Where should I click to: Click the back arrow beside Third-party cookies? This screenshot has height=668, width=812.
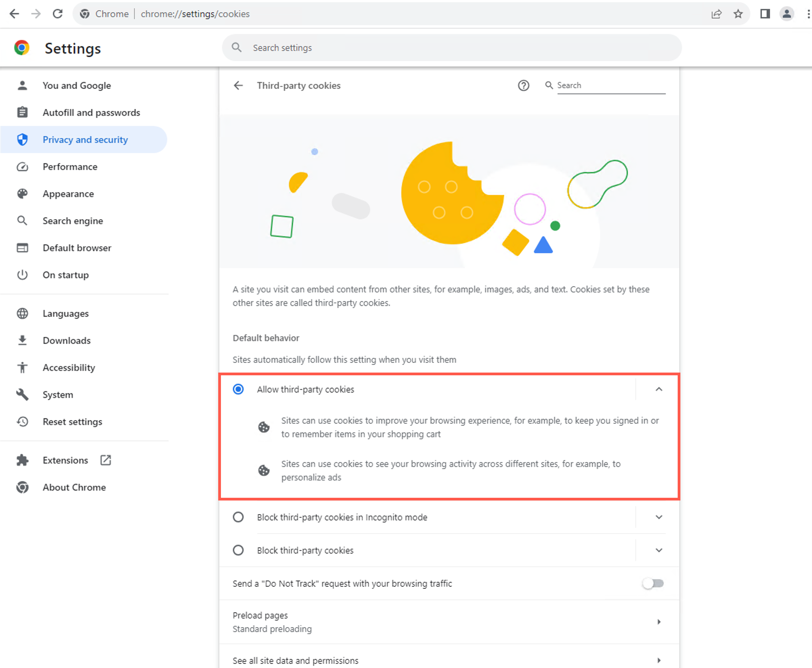[x=239, y=85]
